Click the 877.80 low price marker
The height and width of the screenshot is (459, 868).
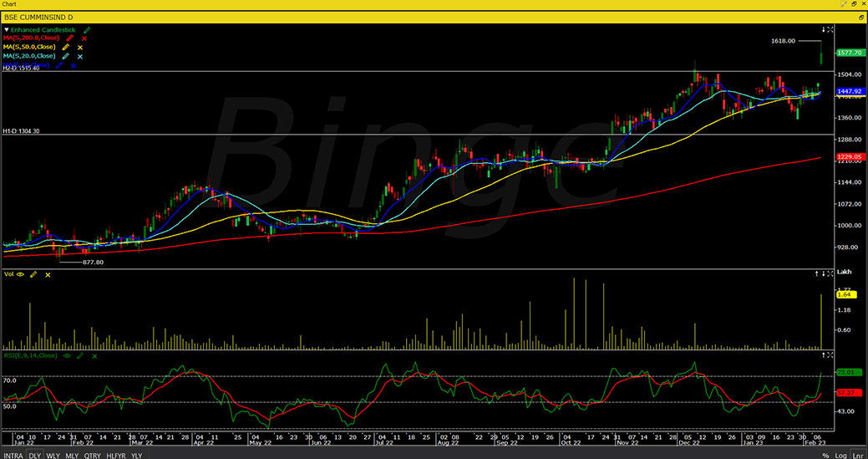93,263
